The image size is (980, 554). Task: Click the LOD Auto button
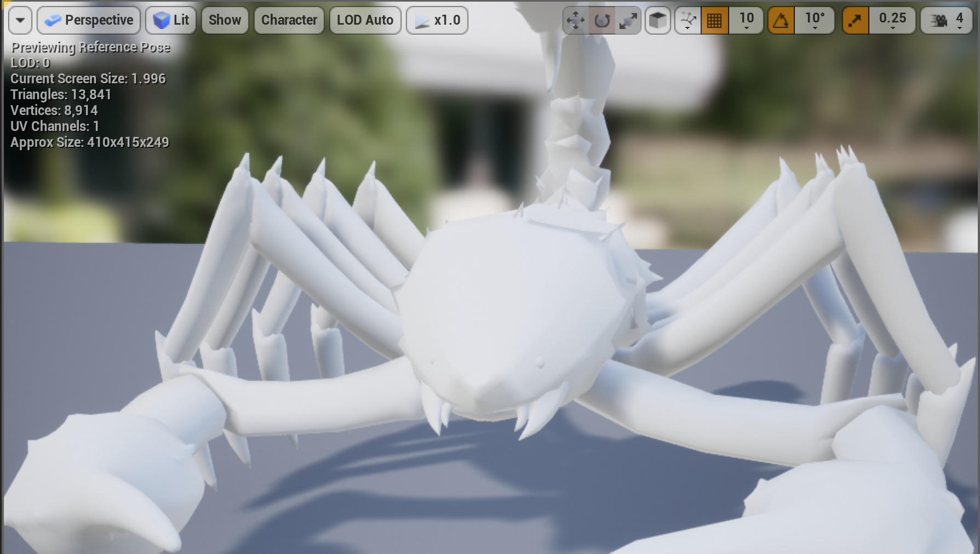(365, 20)
